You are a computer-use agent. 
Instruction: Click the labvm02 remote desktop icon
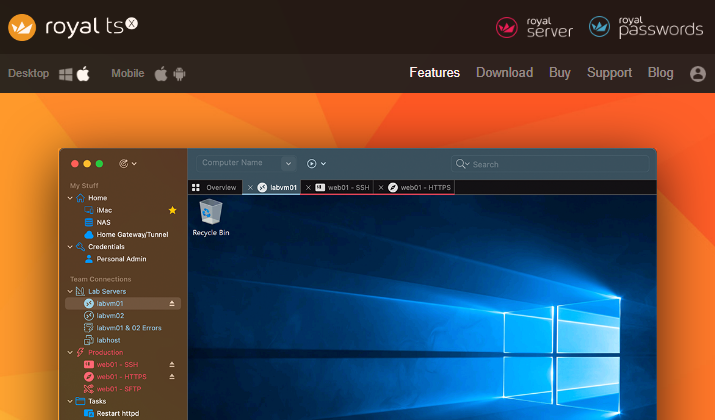(x=89, y=316)
